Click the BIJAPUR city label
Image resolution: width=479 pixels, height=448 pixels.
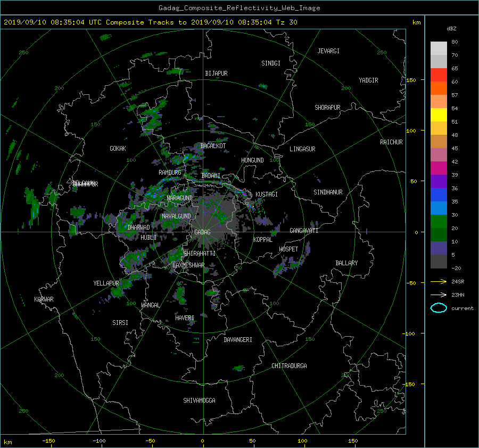pyautogui.click(x=216, y=74)
